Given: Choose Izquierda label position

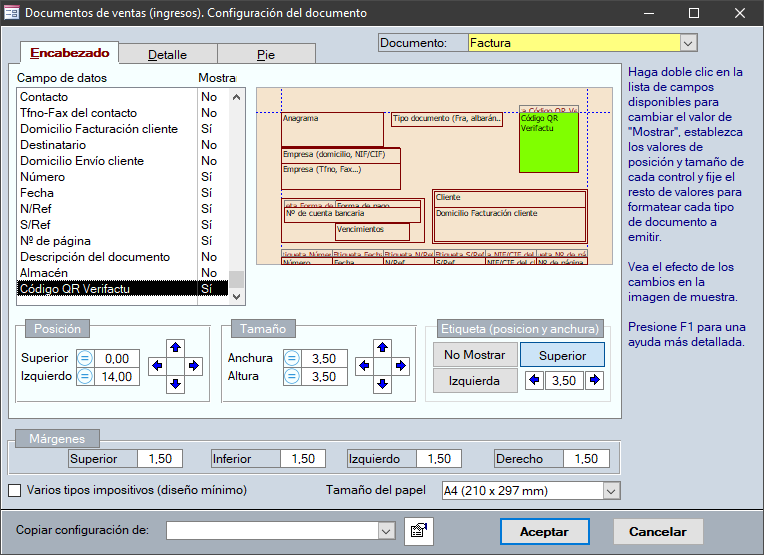Looking at the screenshot, I should coord(475,380).
